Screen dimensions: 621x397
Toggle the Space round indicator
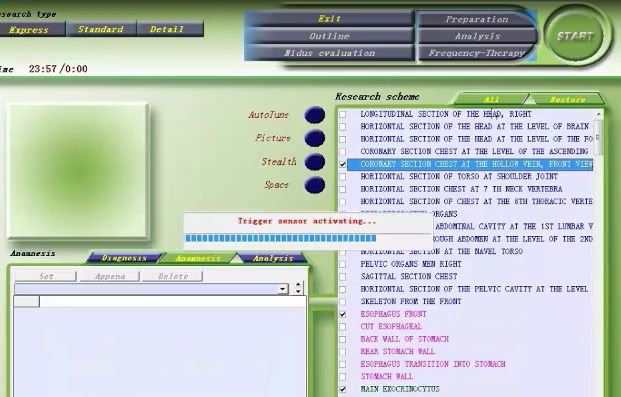click(x=315, y=185)
